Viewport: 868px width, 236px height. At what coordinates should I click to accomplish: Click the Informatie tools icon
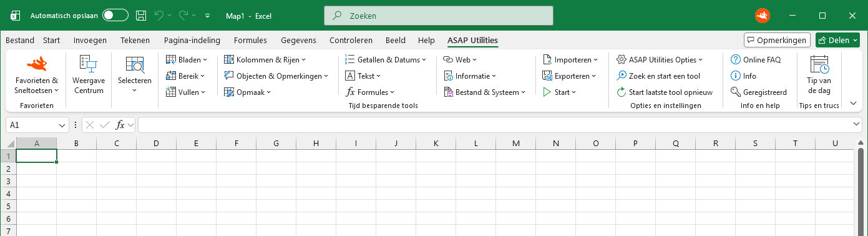[x=448, y=76]
